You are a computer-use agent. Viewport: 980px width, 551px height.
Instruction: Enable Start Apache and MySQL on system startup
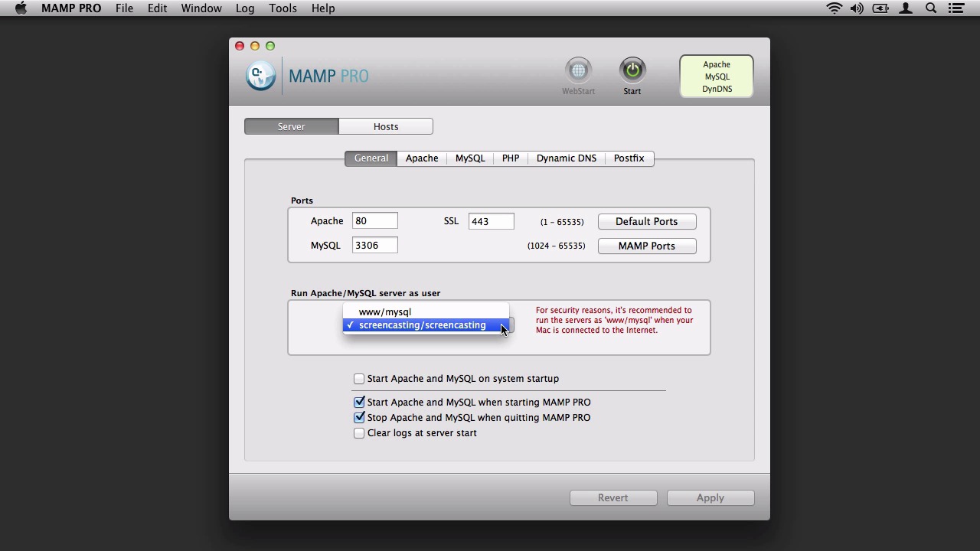359,379
